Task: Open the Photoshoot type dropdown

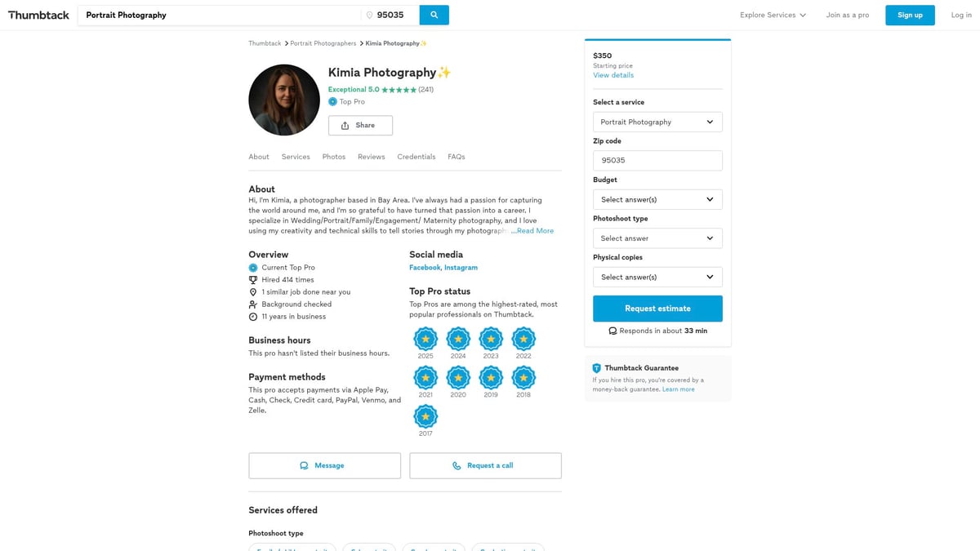Action: click(x=657, y=238)
